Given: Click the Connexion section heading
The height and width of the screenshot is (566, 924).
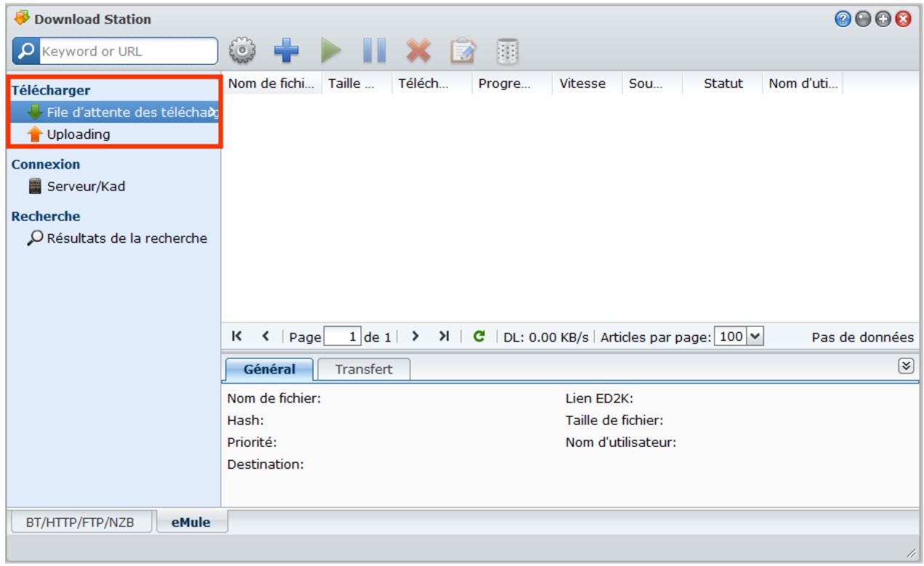Looking at the screenshot, I should 45,165.
